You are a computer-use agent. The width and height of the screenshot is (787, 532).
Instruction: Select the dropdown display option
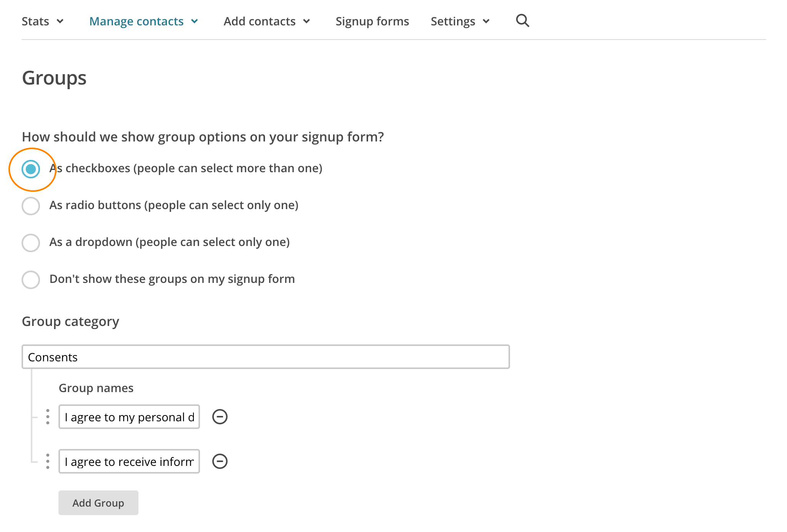[30, 243]
